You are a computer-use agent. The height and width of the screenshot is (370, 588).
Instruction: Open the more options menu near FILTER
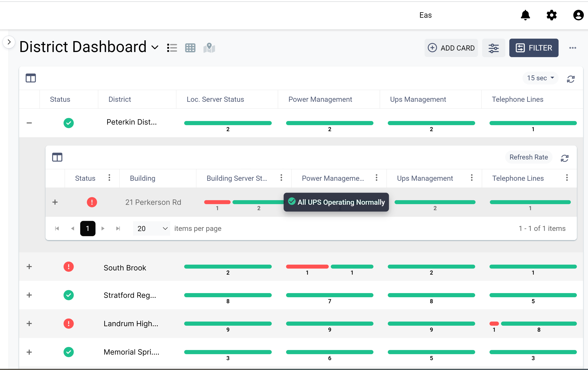coord(573,48)
